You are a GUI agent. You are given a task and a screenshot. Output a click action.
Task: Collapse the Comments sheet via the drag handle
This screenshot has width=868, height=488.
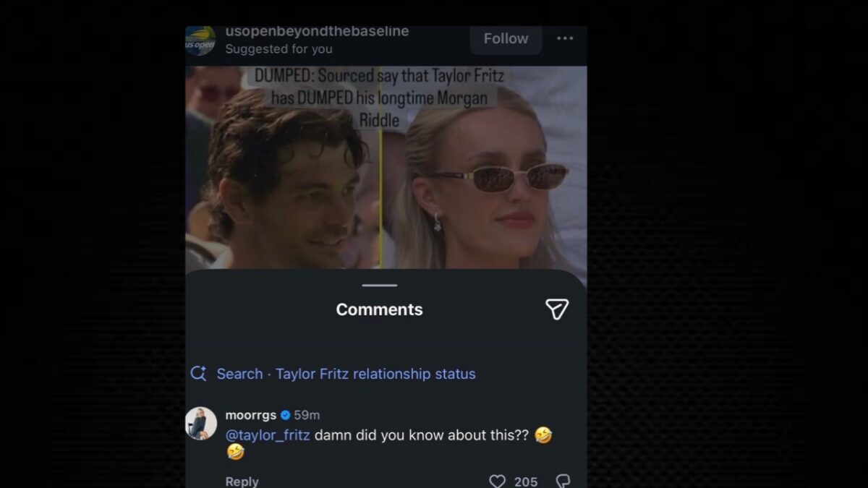pos(378,285)
